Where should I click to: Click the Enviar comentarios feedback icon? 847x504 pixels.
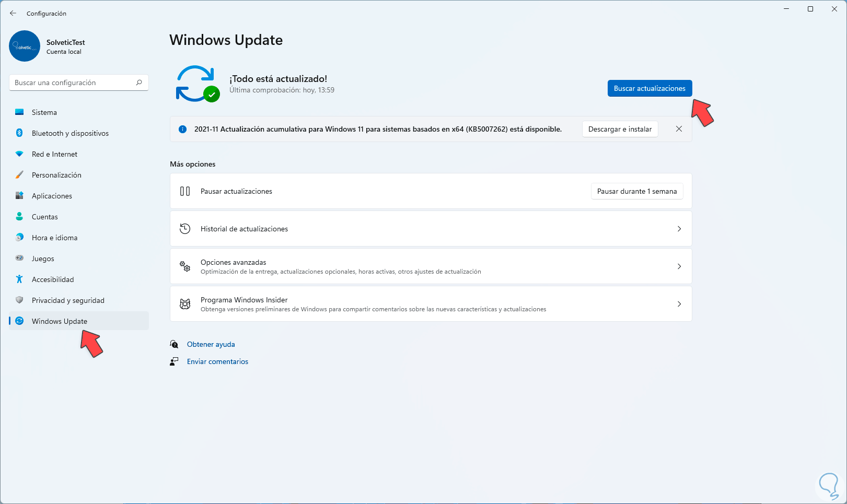pyautogui.click(x=174, y=361)
